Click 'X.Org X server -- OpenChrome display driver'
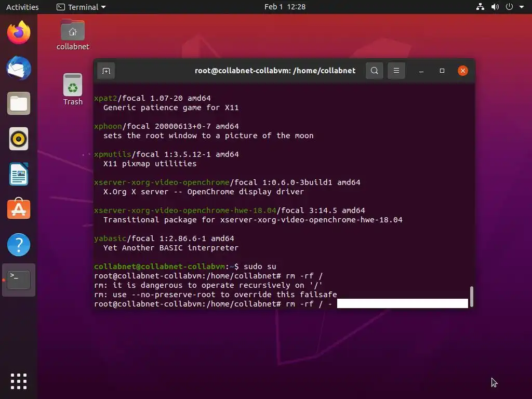 click(x=204, y=192)
